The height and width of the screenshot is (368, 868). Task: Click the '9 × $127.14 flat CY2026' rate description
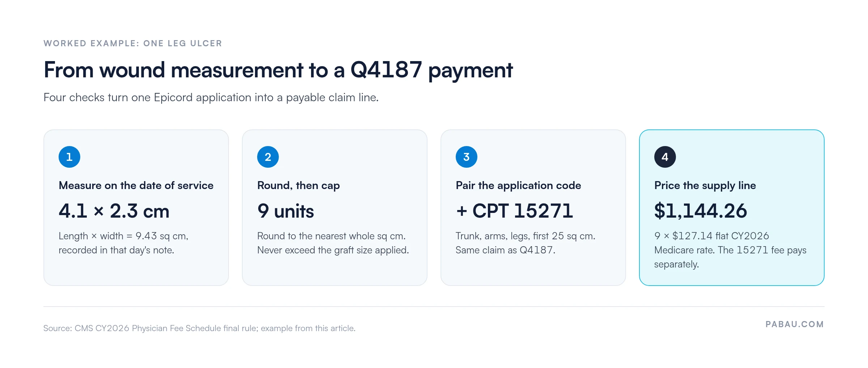click(x=730, y=250)
